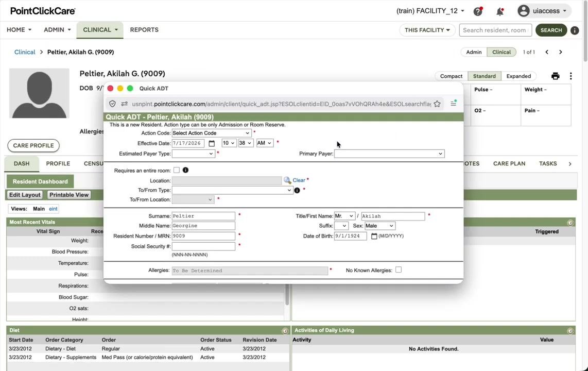This screenshot has width=588, height=371.
Task: Switch to the PROFILE tab
Action: [x=58, y=163]
